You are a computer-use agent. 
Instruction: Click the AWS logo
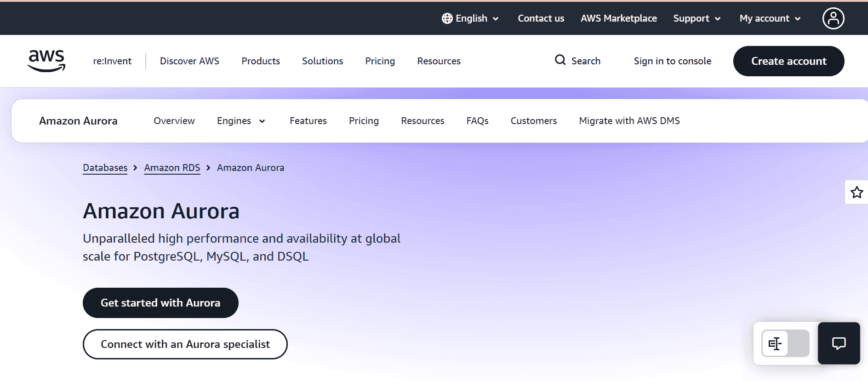(46, 61)
